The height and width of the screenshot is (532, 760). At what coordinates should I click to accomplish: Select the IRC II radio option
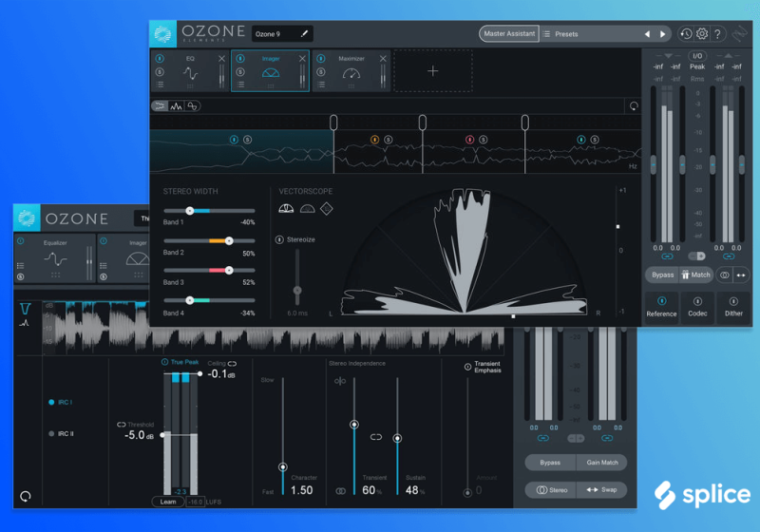(51, 433)
